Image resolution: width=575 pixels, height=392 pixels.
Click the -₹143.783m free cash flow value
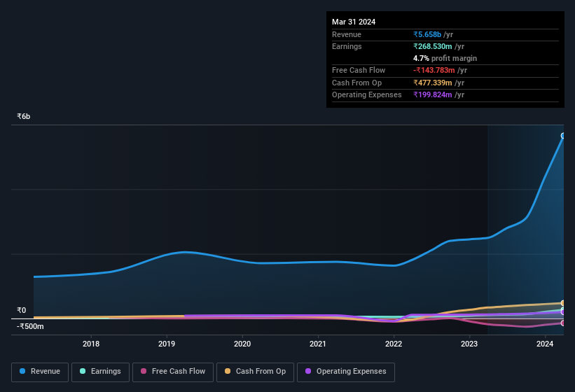click(434, 70)
